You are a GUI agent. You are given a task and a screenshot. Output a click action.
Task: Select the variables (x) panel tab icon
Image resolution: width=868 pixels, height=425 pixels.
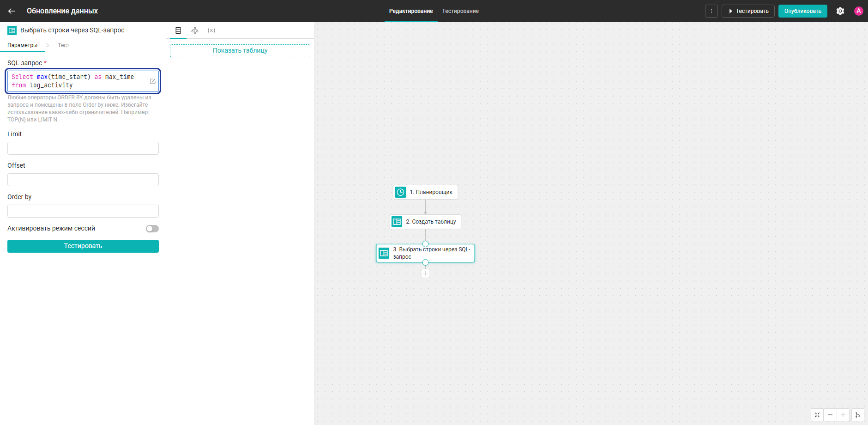(x=211, y=30)
